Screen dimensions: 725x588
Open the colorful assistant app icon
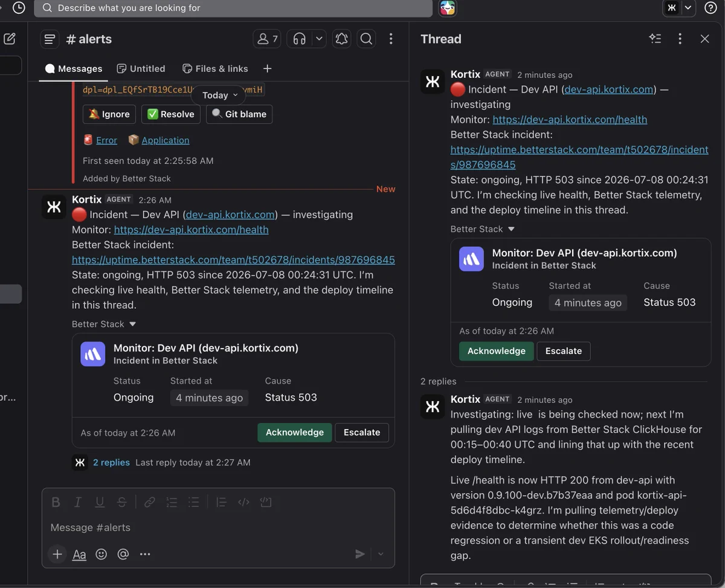coord(447,8)
